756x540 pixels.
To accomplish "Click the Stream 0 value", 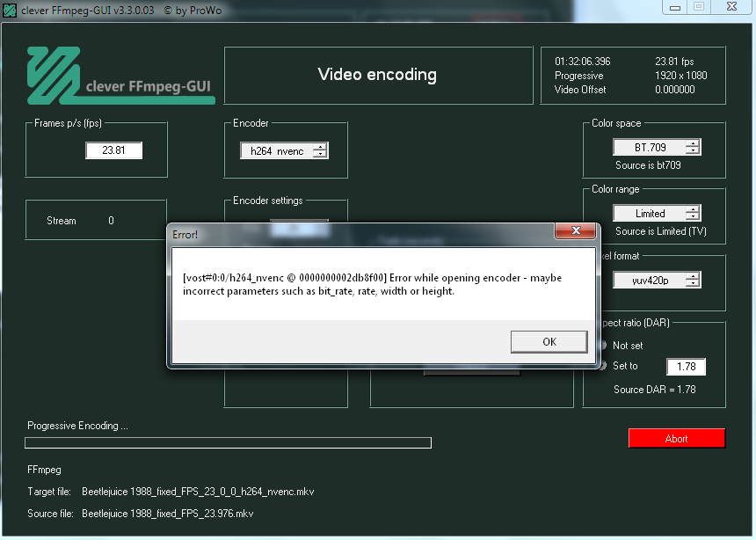I will [111, 221].
